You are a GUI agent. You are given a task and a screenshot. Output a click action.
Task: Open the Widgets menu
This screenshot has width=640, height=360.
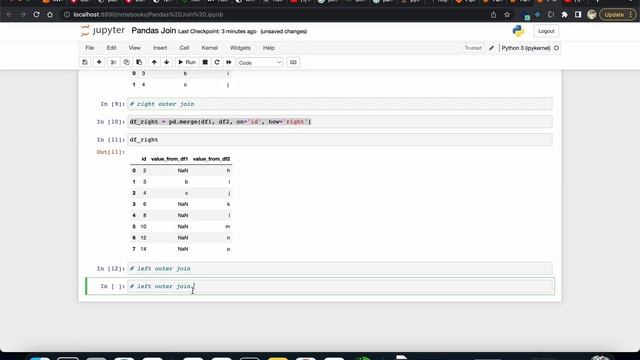tap(240, 48)
